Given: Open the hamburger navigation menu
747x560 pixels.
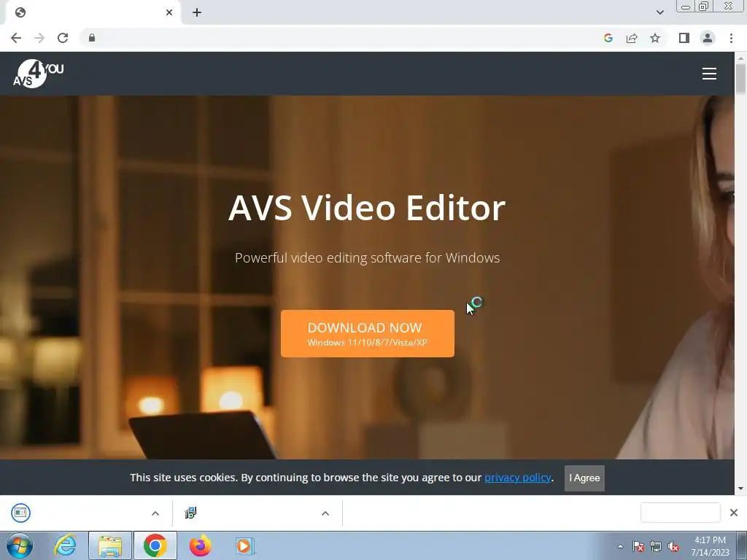Looking at the screenshot, I should click(x=709, y=74).
